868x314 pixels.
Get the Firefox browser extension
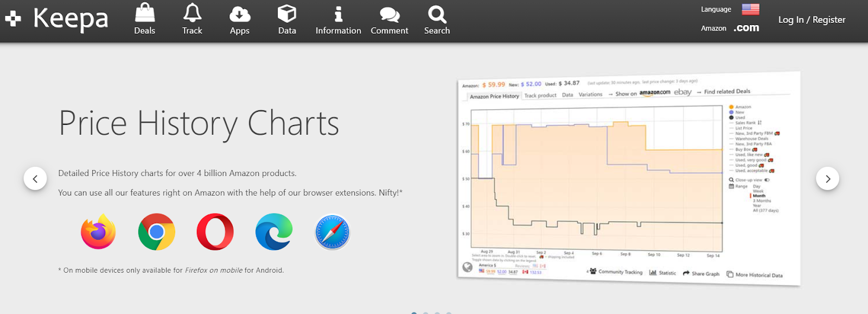coord(98,232)
